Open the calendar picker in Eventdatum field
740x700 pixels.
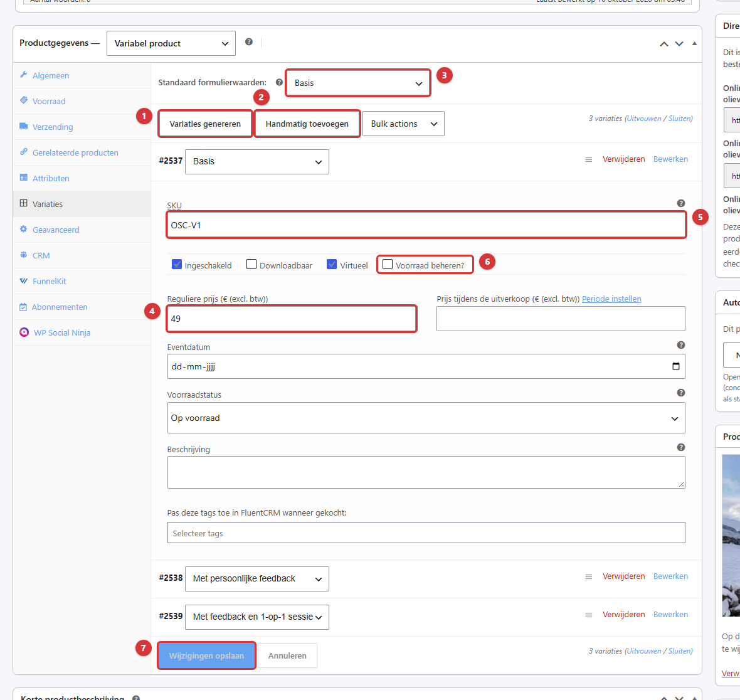[x=676, y=366]
